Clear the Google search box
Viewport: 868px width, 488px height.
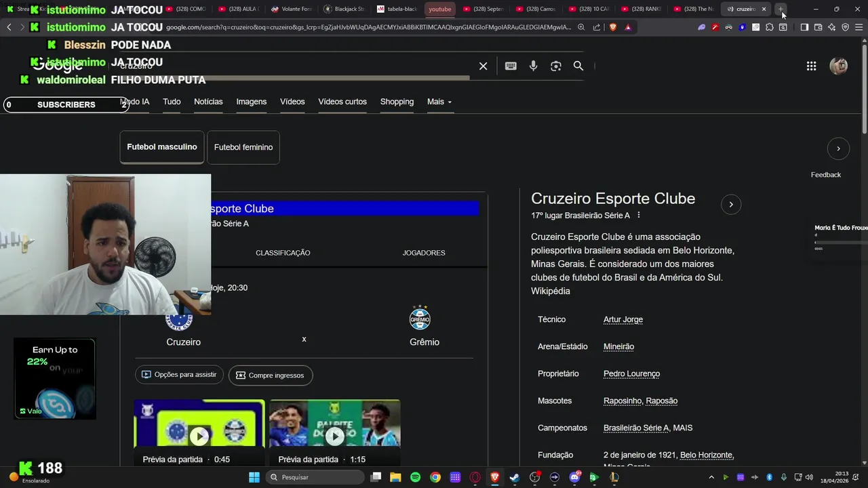click(483, 66)
